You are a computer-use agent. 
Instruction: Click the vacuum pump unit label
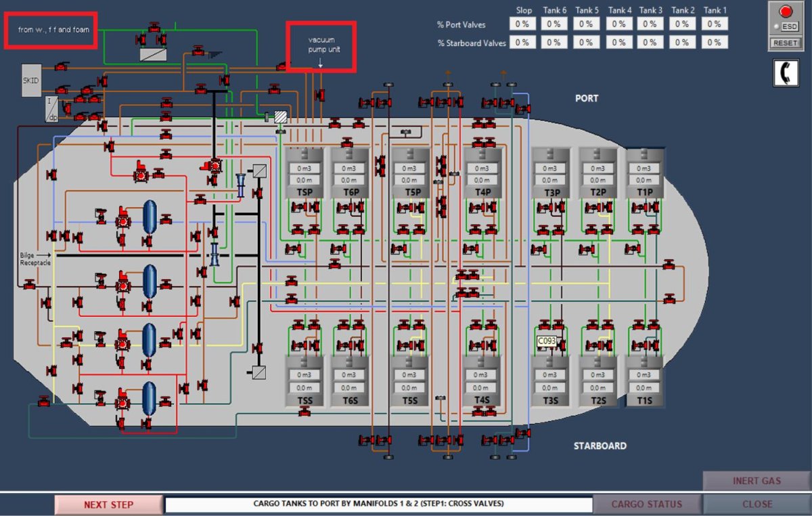pyautogui.click(x=321, y=45)
